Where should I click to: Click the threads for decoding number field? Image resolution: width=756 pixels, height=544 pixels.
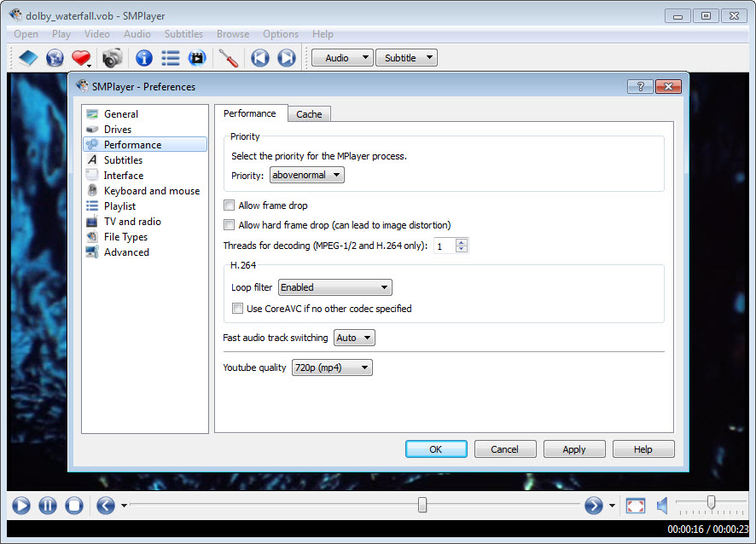click(x=445, y=246)
